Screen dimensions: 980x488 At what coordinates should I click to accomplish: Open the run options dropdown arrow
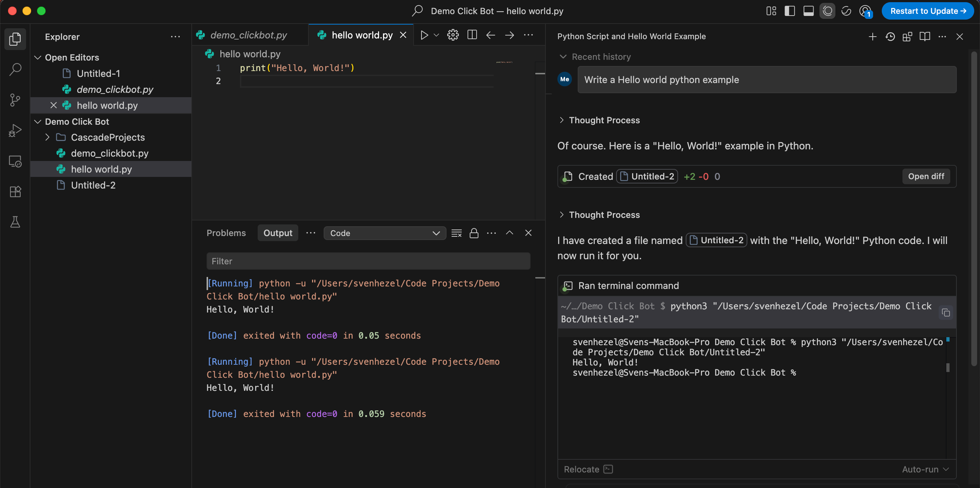pyautogui.click(x=436, y=35)
